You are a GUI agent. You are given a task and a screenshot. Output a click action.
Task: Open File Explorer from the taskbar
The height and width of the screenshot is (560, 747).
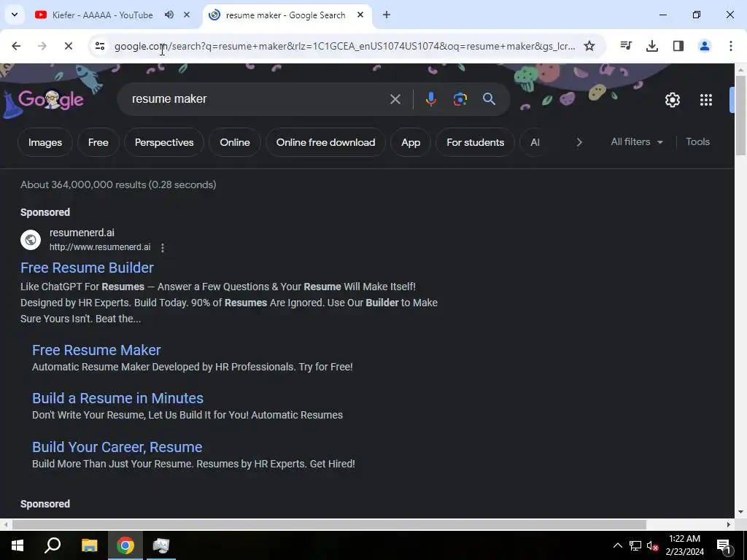(90, 545)
